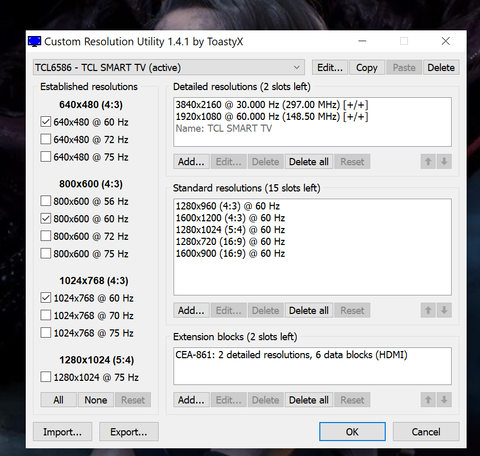Delete all standard resolutions

coord(309,310)
